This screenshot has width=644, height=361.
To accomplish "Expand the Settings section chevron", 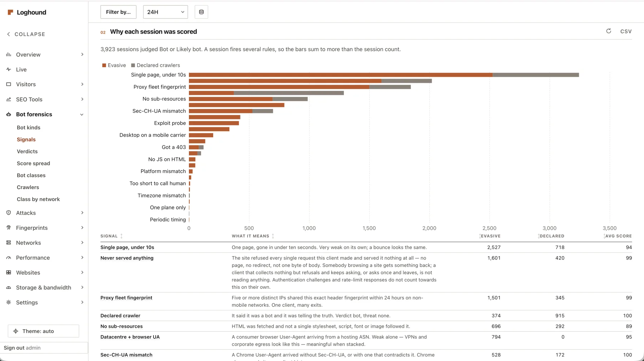I will coord(82,302).
